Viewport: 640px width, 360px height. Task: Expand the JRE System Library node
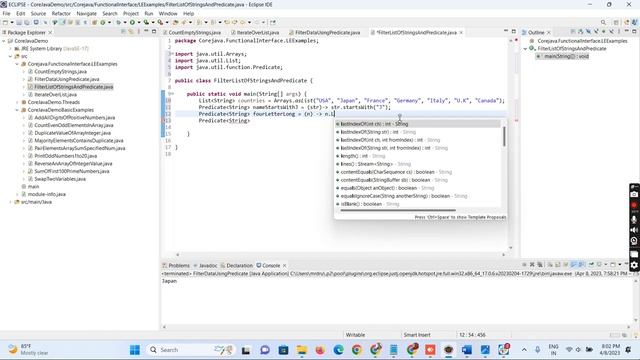click(x=11, y=49)
